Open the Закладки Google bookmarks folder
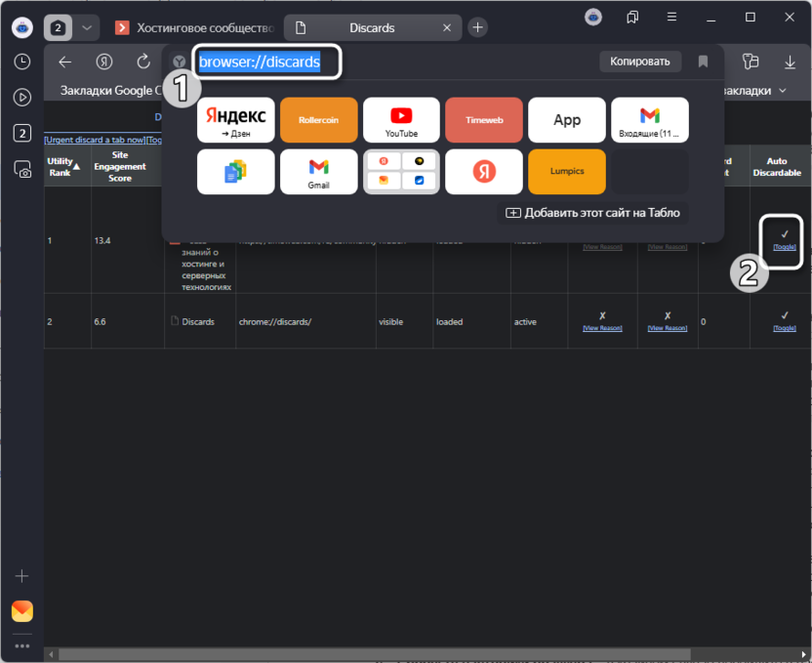This screenshot has width=812, height=663. (x=111, y=91)
